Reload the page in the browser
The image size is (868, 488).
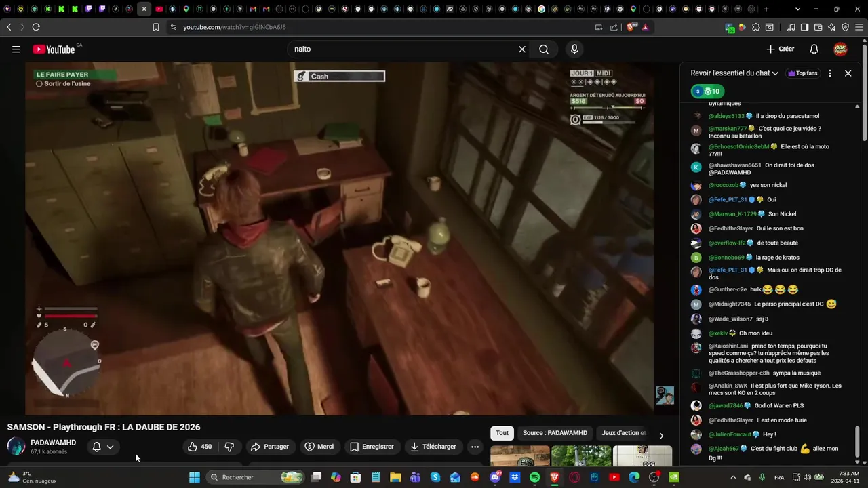click(x=36, y=27)
